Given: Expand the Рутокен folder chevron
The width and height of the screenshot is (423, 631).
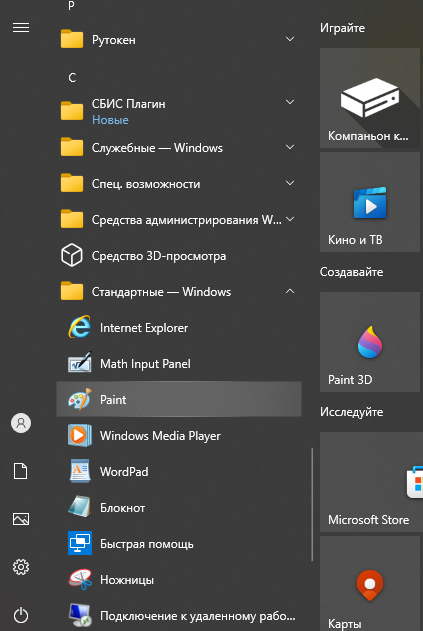Looking at the screenshot, I should pos(290,39).
